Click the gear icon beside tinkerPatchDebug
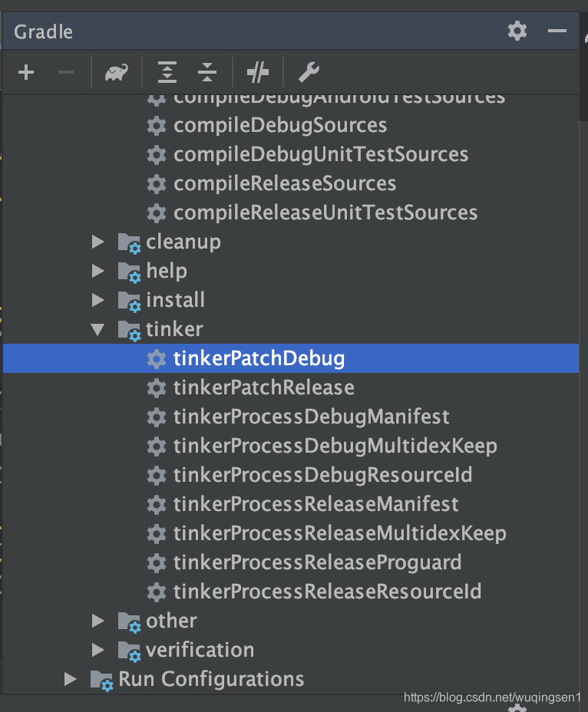 click(x=157, y=358)
